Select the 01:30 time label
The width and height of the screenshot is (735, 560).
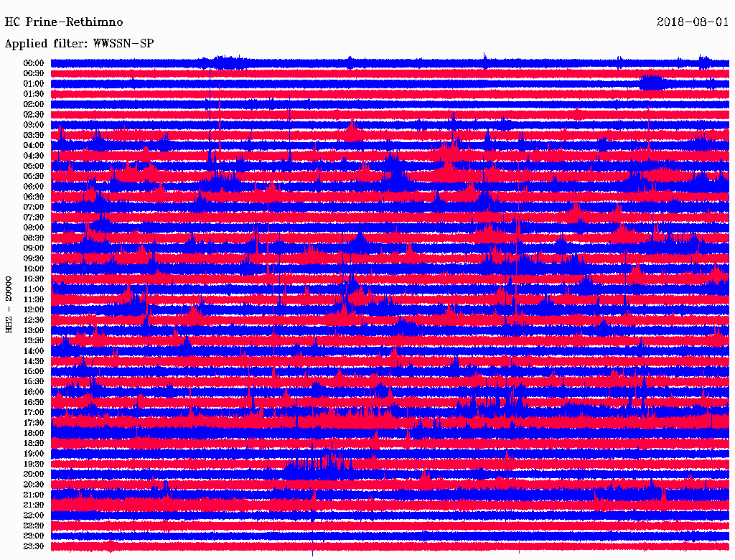[33, 94]
